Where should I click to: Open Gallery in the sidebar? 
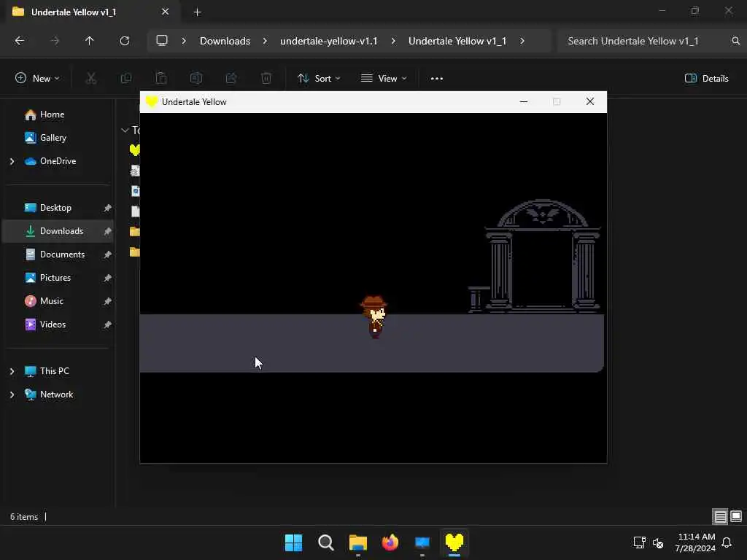pos(53,138)
